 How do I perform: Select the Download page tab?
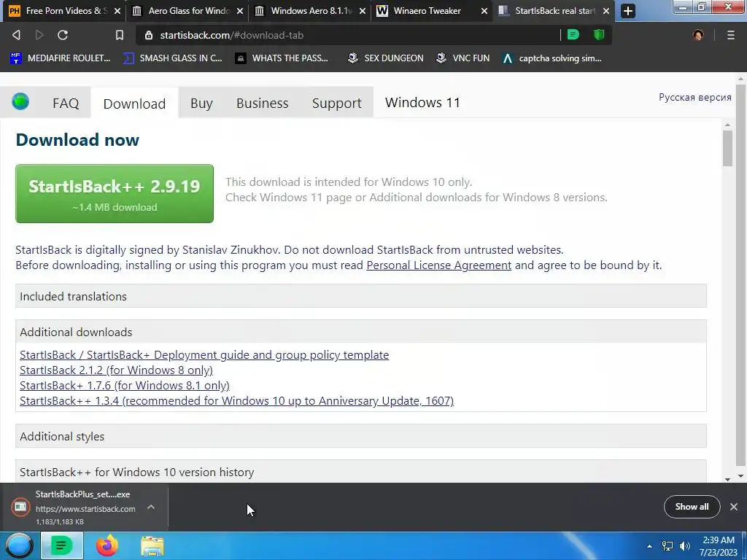pyautogui.click(x=134, y=104)
